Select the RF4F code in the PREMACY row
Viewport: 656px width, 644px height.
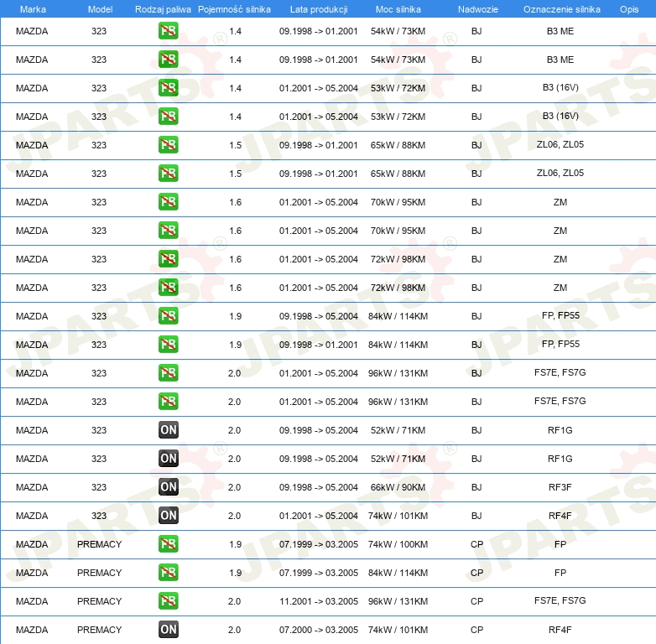[x=560, y=630]
